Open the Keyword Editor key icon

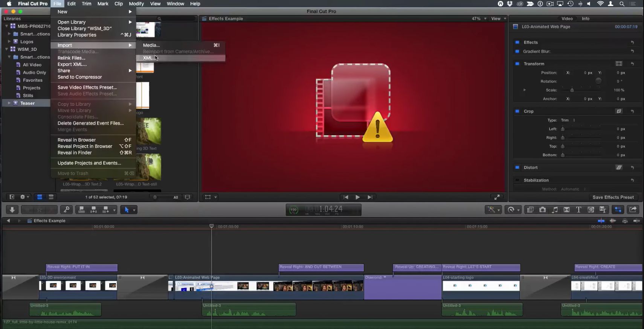pos(66,210)
